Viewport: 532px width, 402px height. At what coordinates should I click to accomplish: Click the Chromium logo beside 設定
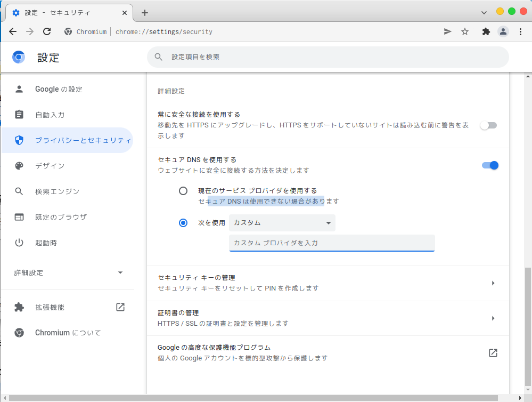[19, 57]
